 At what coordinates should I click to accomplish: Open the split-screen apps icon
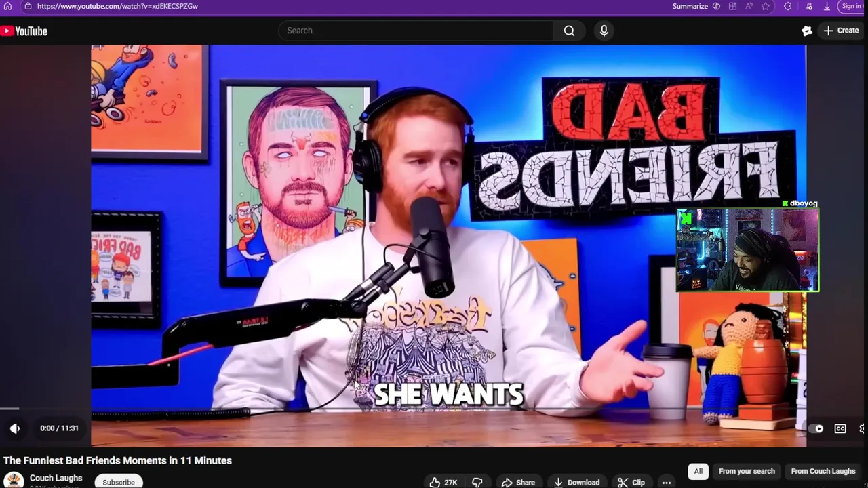pos(732,6)
